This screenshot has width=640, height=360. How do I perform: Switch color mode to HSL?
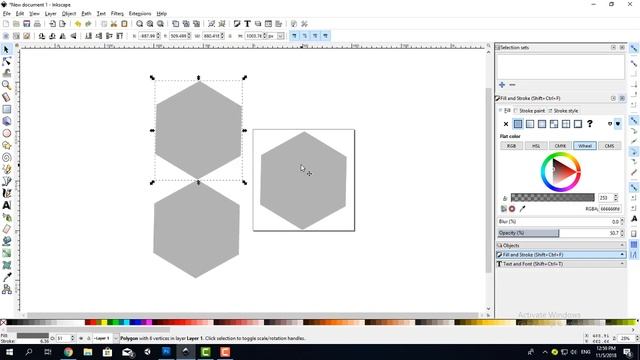[536, 146]
